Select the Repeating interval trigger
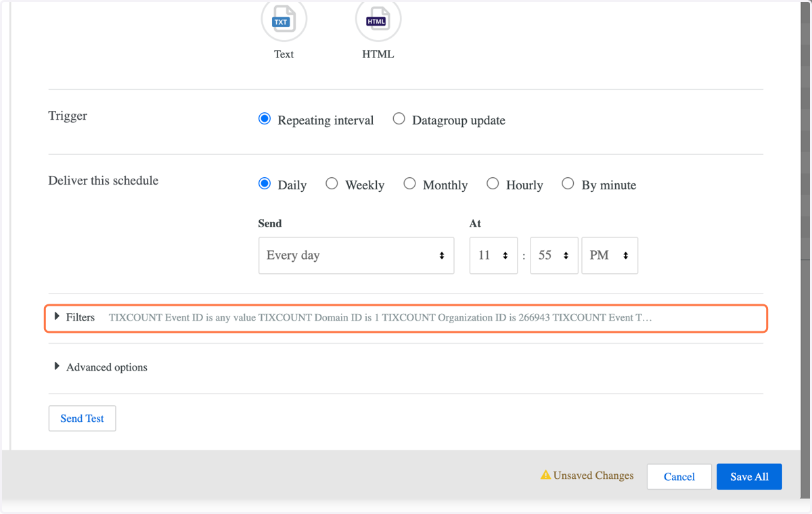 coord(265,119)
